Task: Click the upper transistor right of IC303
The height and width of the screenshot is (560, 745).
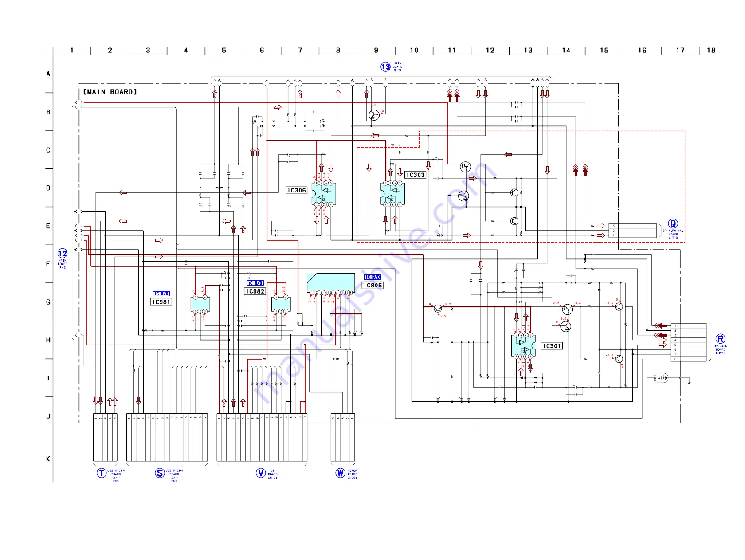Action: click(x=465, y=167)
